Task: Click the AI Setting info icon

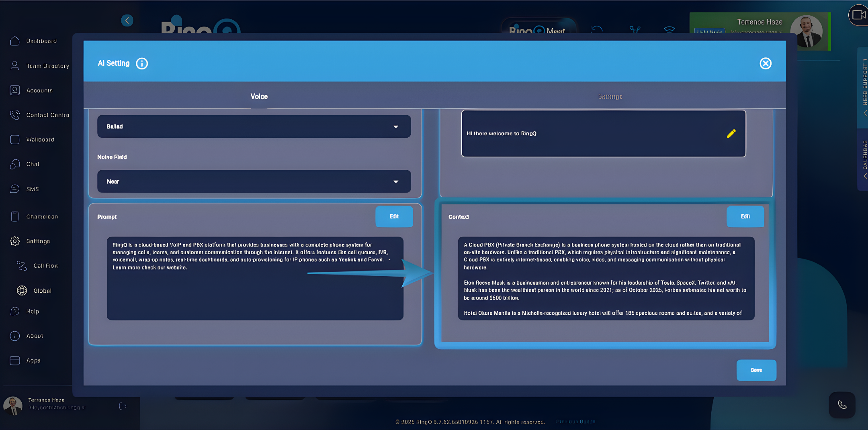Action: coord(141,63)
